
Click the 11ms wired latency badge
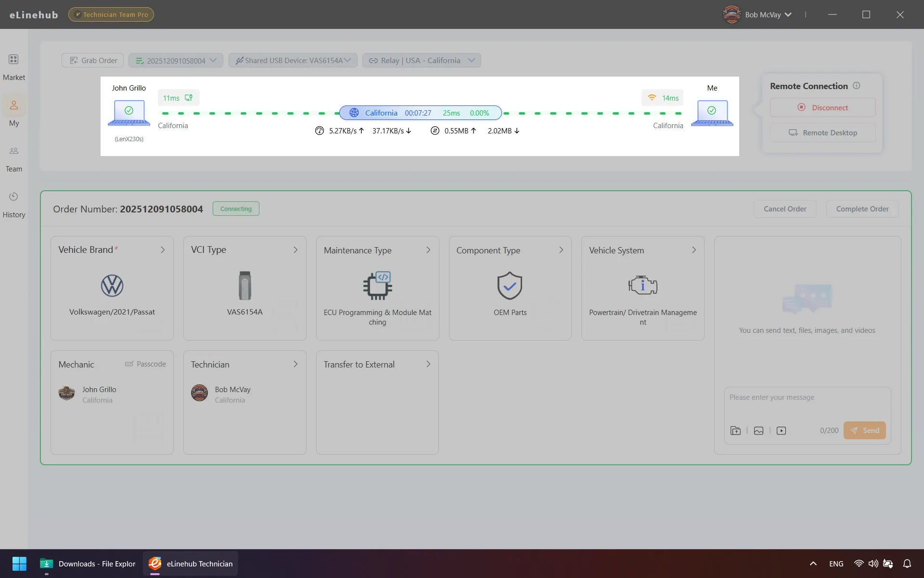(178, 98)
